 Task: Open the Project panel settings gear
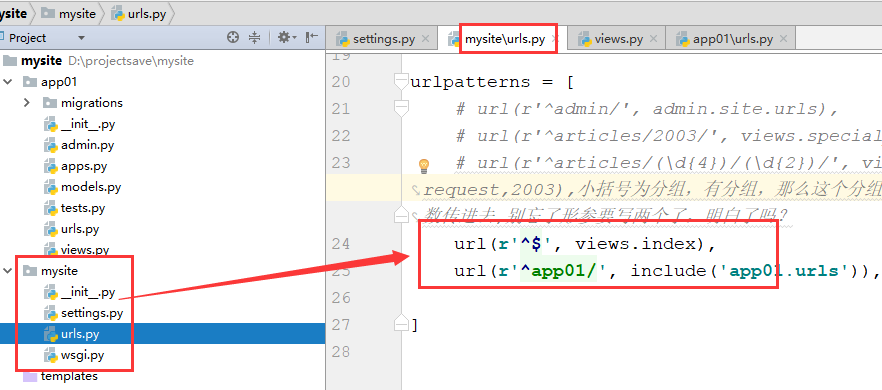[x=287, y=38]
